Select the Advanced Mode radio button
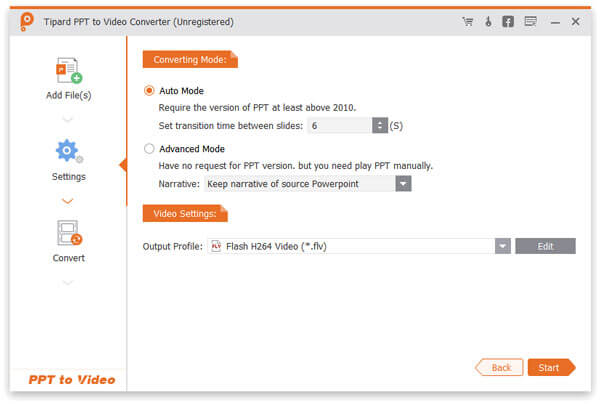This screenshot has height=404, width=600. click(x=149, y=148)
